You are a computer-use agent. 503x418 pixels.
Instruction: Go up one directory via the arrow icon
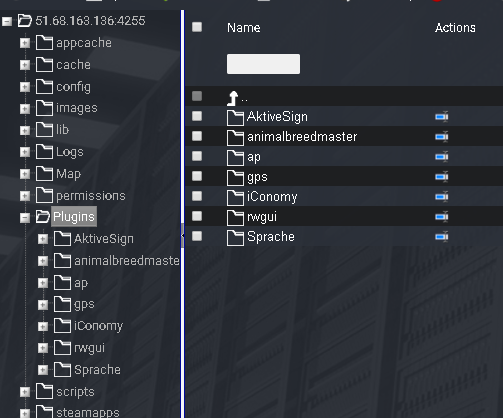pos(233,98)
